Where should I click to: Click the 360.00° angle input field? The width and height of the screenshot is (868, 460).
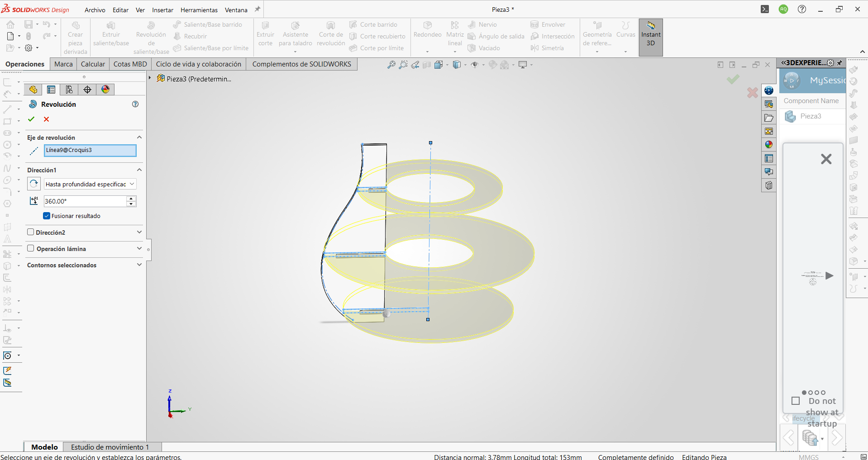pyautogui.click(x=85, y=201)
